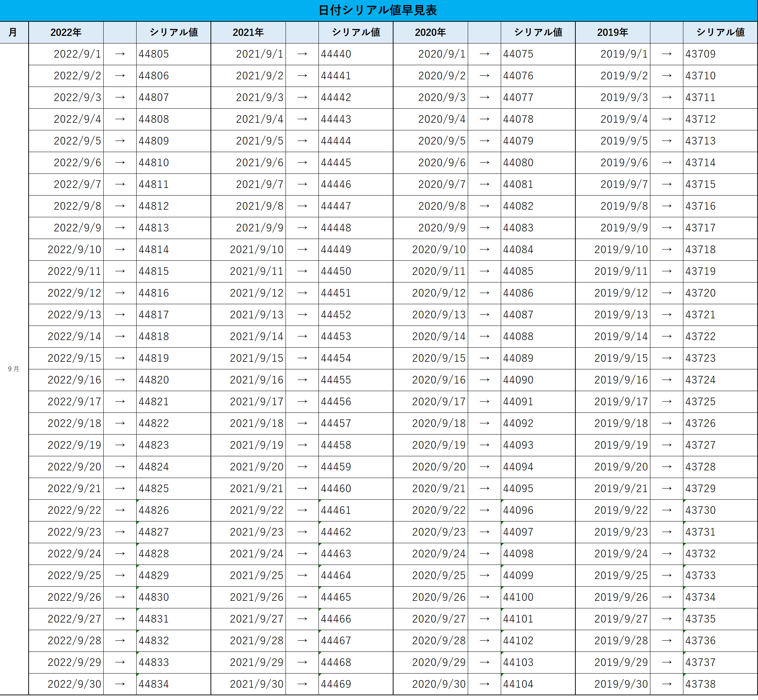Select the シリアル値 header after 2019年
758x700 pixels.
720,32
